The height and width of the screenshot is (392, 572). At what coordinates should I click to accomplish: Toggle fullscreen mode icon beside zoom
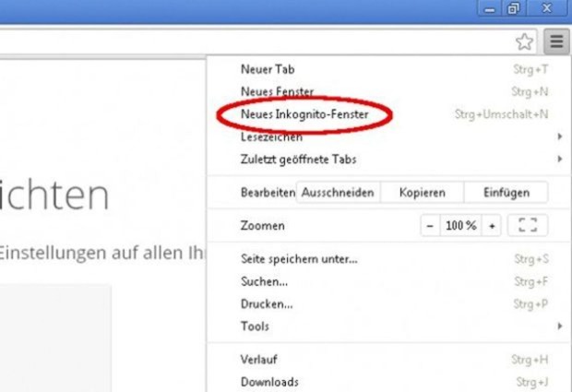pyautogui.click(x=528, y=225)
